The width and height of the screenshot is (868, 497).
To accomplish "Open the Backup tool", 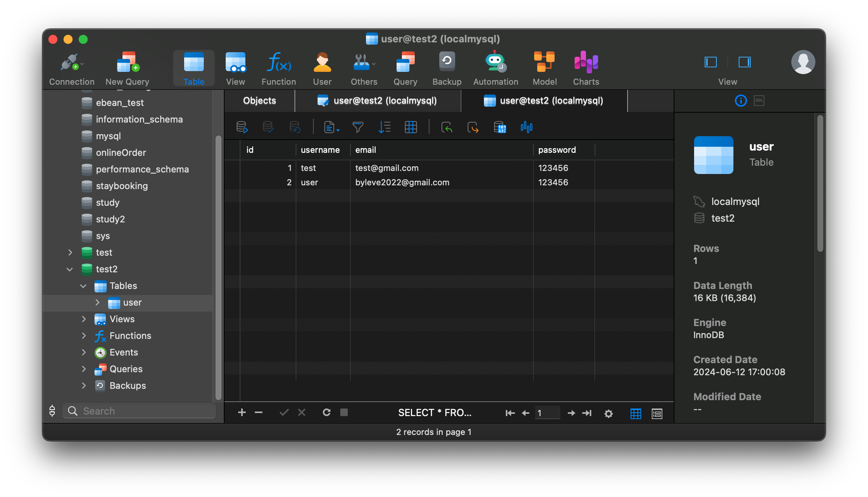I will click(x=446, y=67).
